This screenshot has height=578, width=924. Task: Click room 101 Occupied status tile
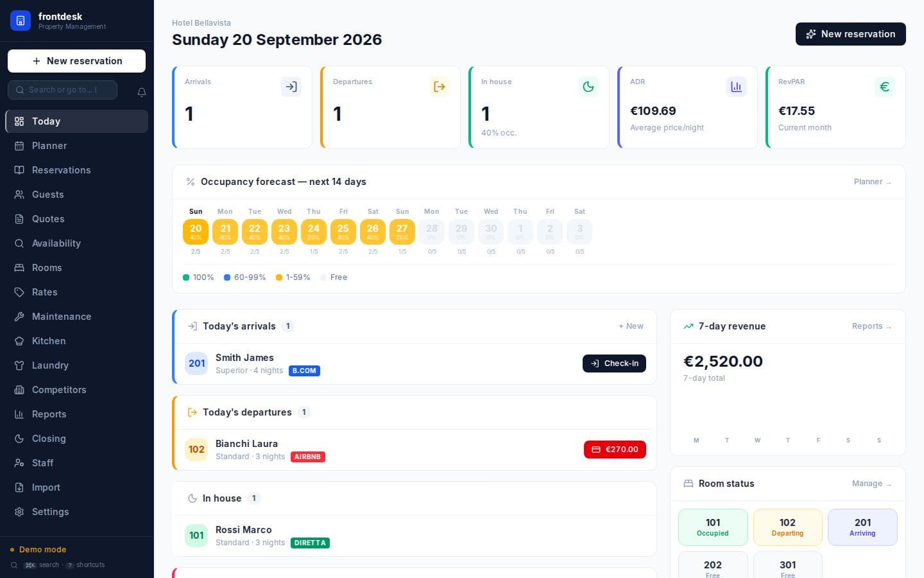point(713,527)
